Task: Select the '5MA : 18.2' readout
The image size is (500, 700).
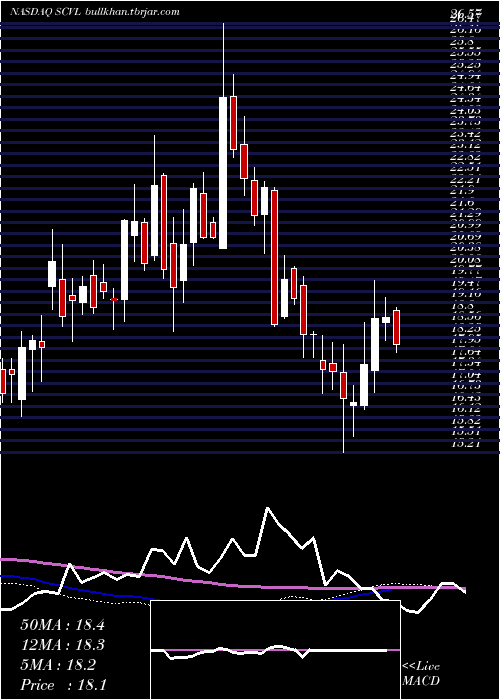Action: 58,665
